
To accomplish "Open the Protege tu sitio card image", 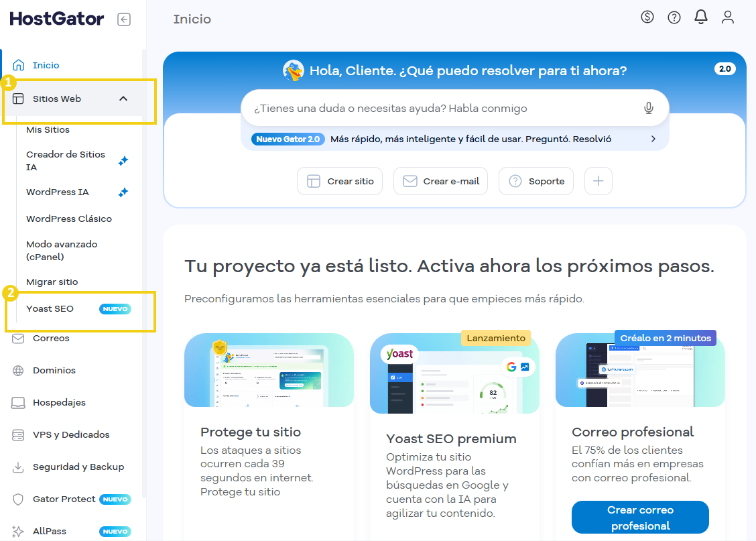I will click(x=269, y=370).
